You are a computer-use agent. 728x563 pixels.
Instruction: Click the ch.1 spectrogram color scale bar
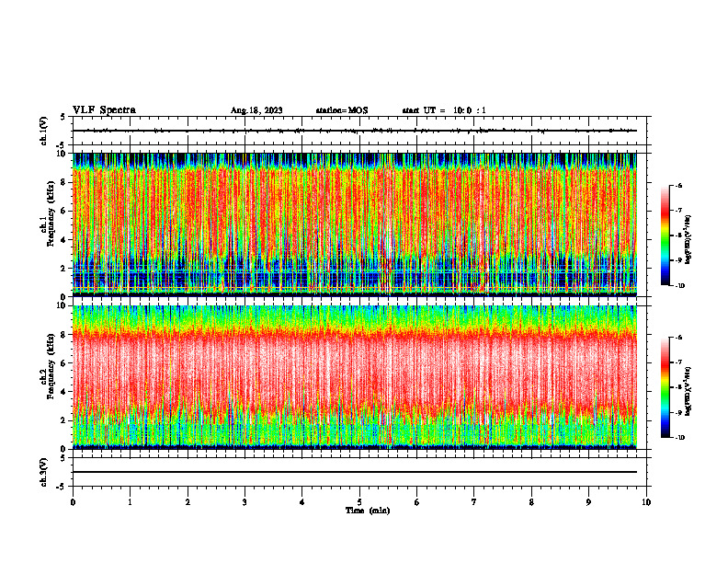click(x=665, y=236)
